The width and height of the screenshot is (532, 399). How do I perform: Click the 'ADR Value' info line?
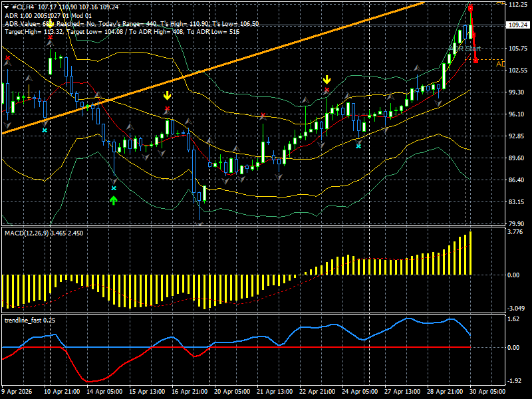[x=132, y=24]
